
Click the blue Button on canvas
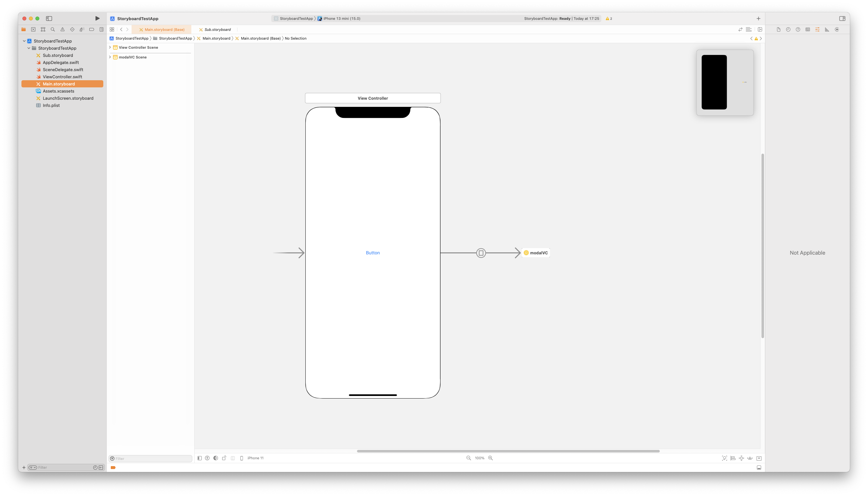[373, 253]
